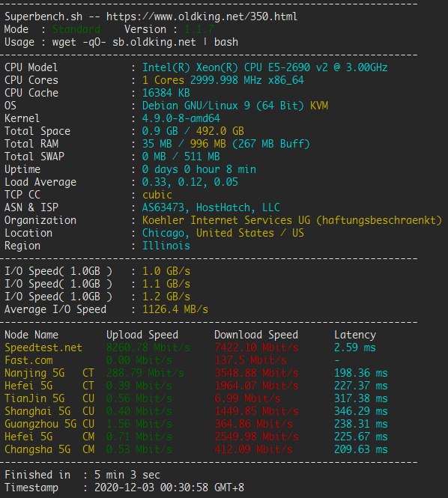This screenshot has height=498, width=448.
Task: Click the Speedtest.net node name
Action: pyautogui.click(x=43, y=347)
